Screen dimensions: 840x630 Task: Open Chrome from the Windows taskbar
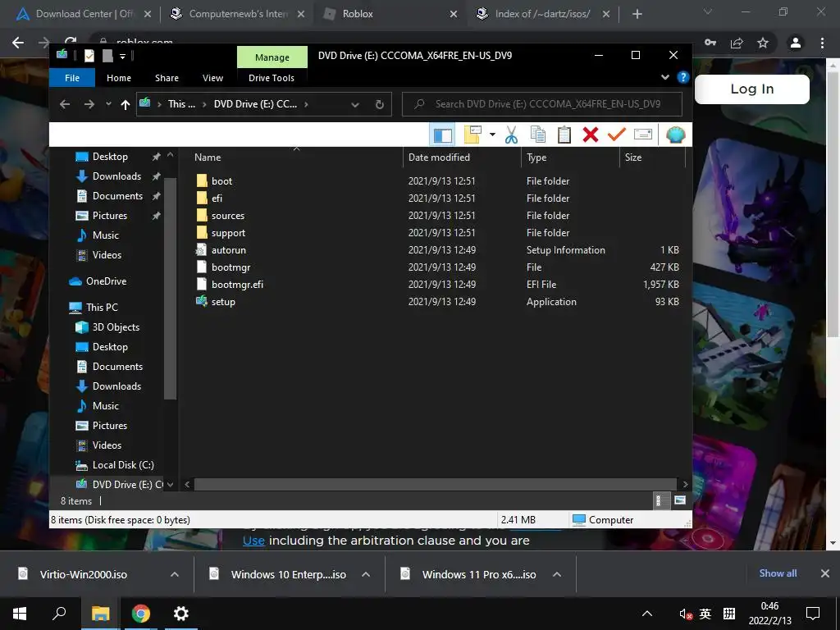tap(141, 614)
